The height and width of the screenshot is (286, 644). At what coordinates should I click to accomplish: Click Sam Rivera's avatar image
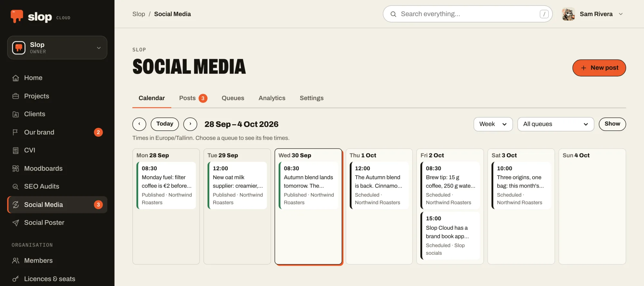click(568, 14)
